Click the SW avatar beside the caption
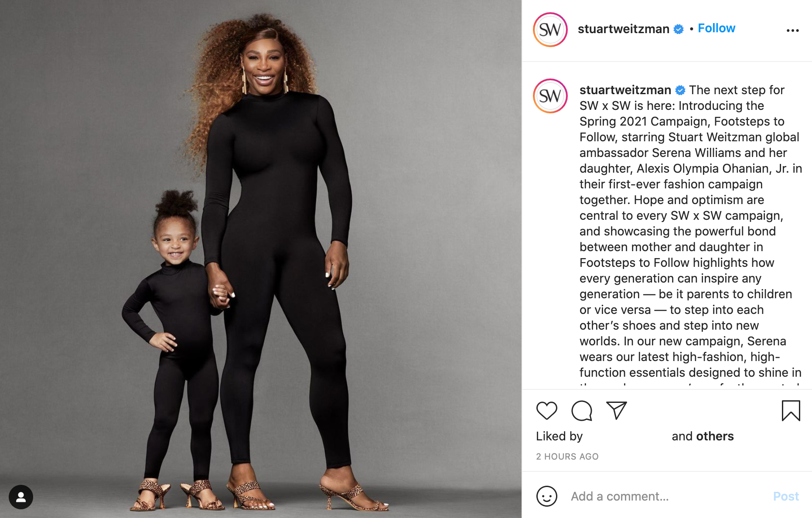Screen dimensions: 812x518 (550, 96)
